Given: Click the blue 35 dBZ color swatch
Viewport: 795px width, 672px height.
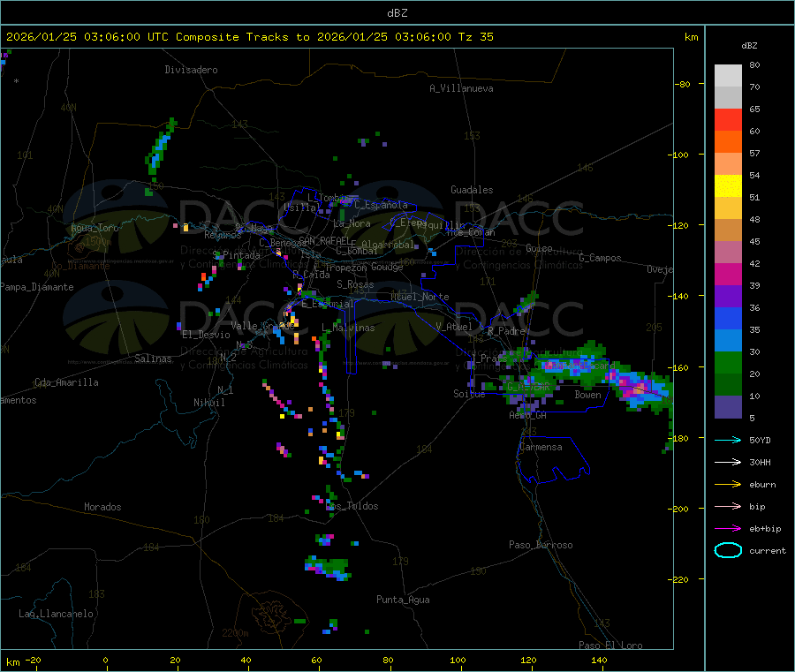Looking at the screenshot, I should coord(728,318).
